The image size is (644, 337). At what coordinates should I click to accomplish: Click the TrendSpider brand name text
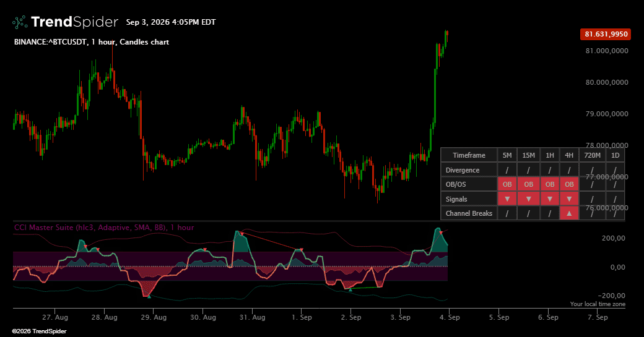coord(74,22)
